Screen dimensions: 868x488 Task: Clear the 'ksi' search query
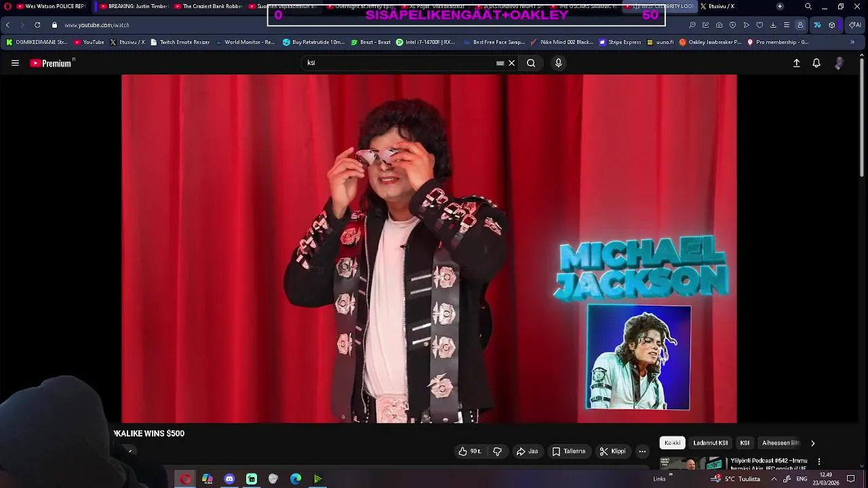(512, 63)
